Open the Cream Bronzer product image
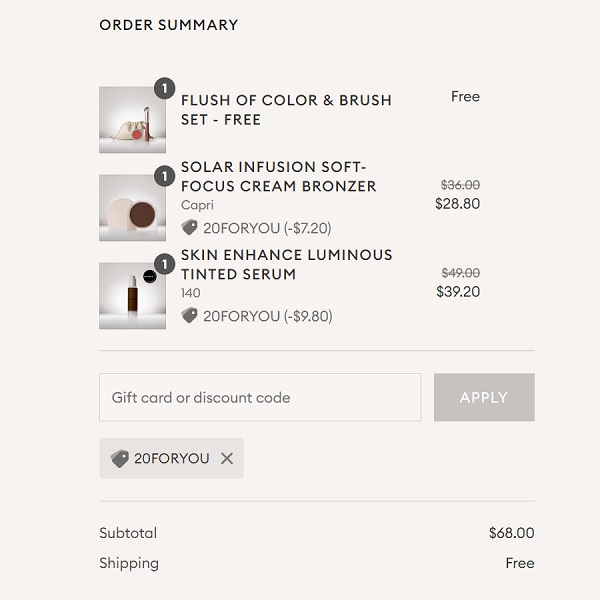 click(x=132, y=208)
